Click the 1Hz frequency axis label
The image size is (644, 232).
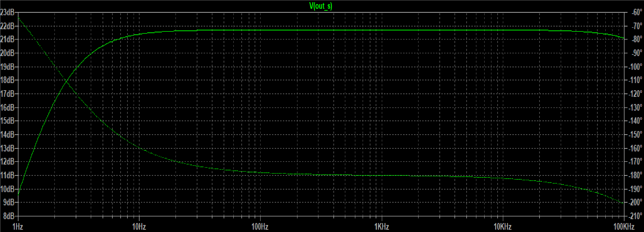(18, 226)
